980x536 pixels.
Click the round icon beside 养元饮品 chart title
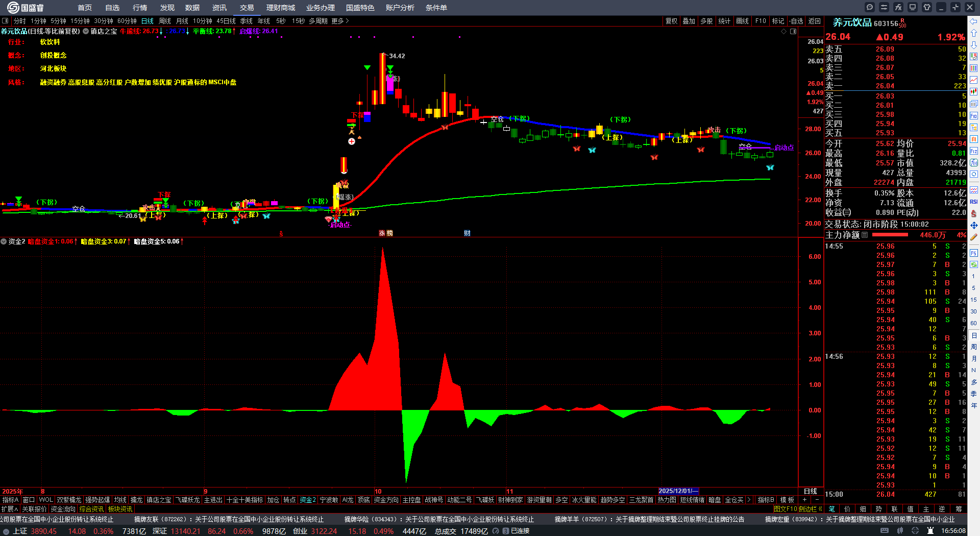86,31
